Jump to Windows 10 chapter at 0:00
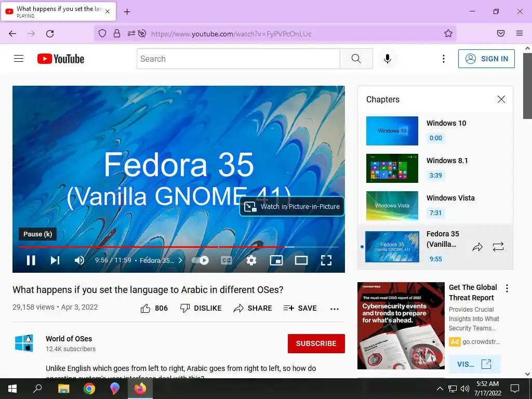This screenshot has height=399, width=532. click(x=436, y=138)
